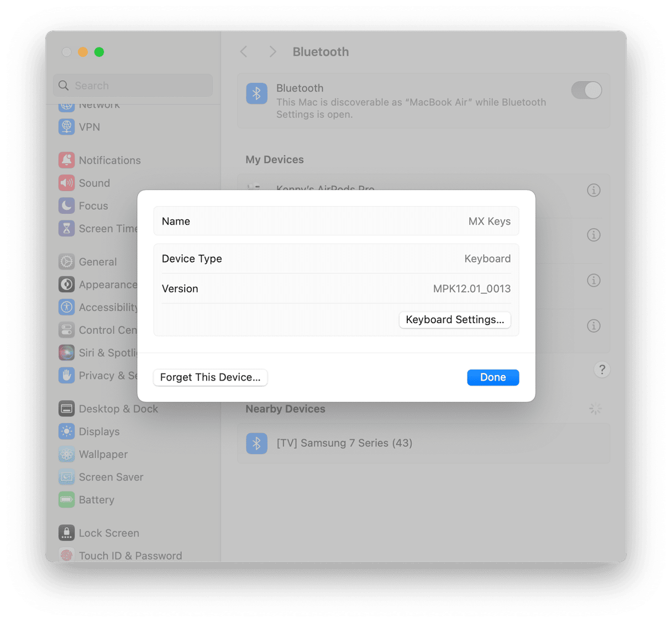Select the MX Keys name field
The height and width of the screenshot is (622, 672).
pyautogui.click(x=336, y=221)
